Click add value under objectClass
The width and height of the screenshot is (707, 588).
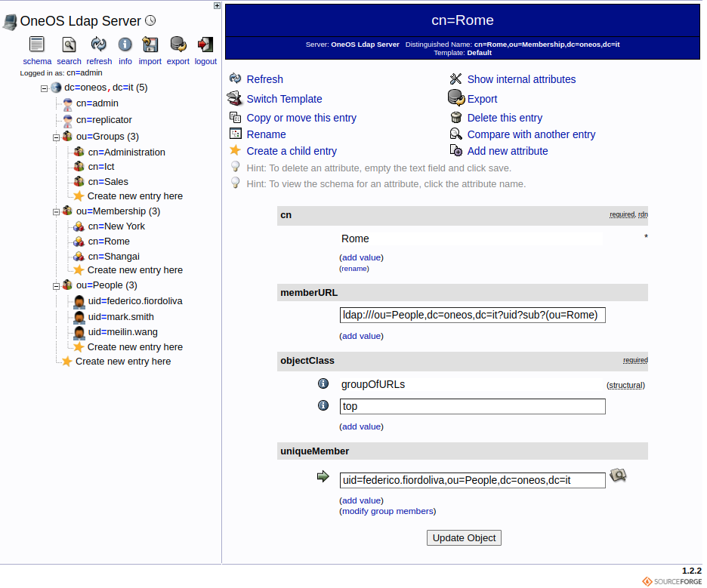coord(361,426)
